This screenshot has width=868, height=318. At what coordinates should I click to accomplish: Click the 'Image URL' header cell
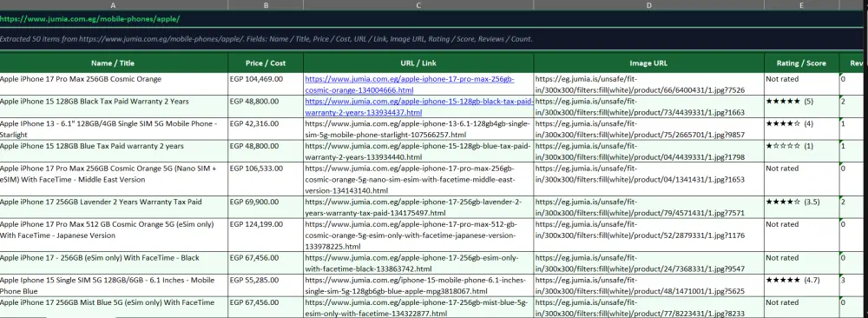648,63
